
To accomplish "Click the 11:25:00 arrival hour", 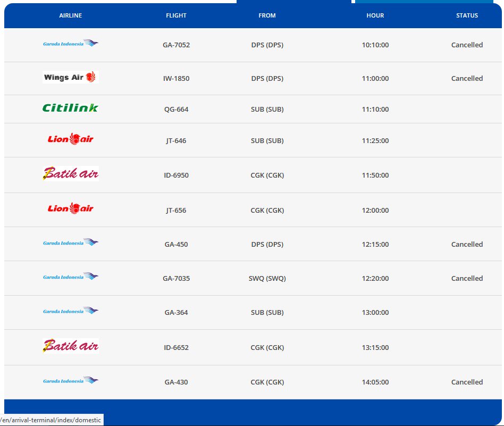I will (x=375, y=140).
